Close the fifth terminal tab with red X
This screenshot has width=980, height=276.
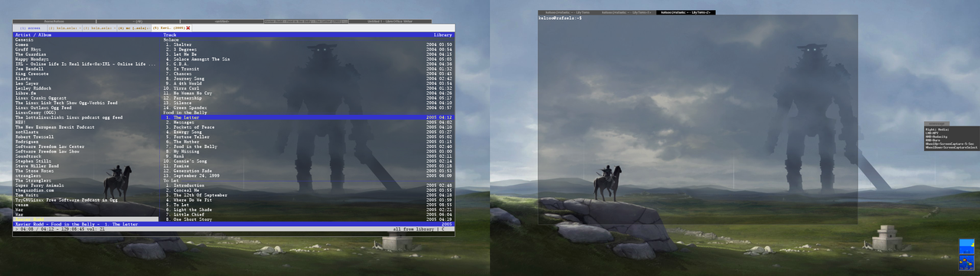click(188, 28)
